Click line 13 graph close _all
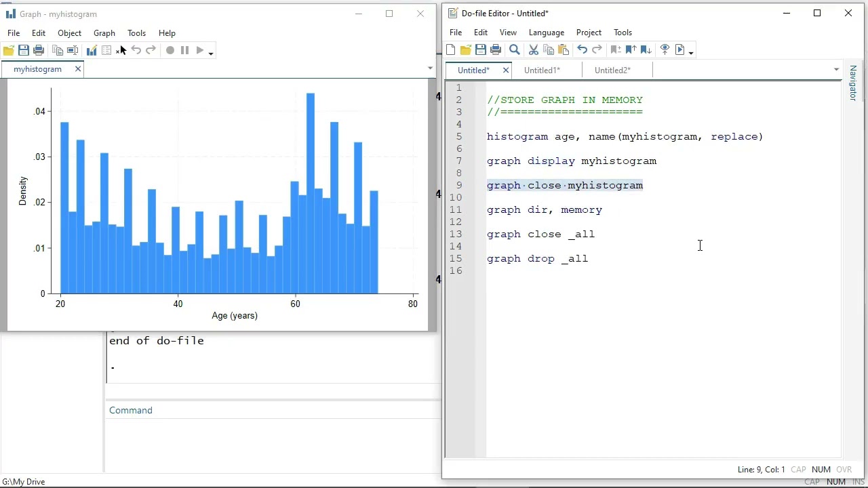Viewport: 868px width, 488px height. click(540, 234)
